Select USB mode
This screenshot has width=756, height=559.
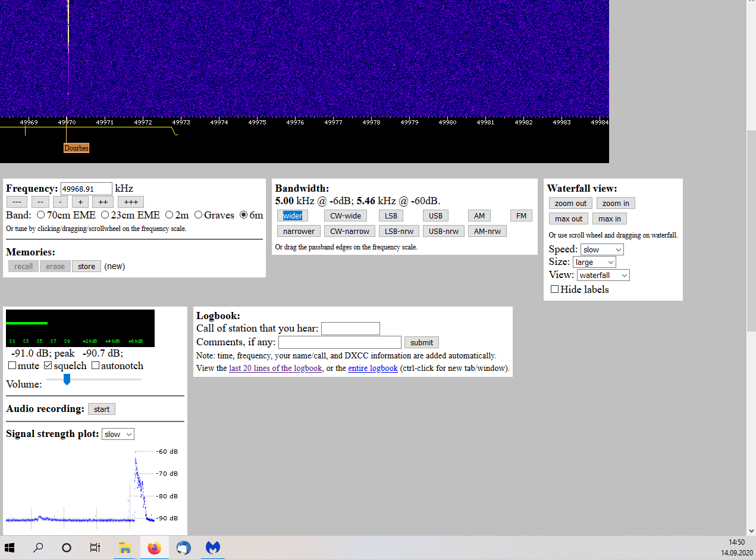[435, 216]
